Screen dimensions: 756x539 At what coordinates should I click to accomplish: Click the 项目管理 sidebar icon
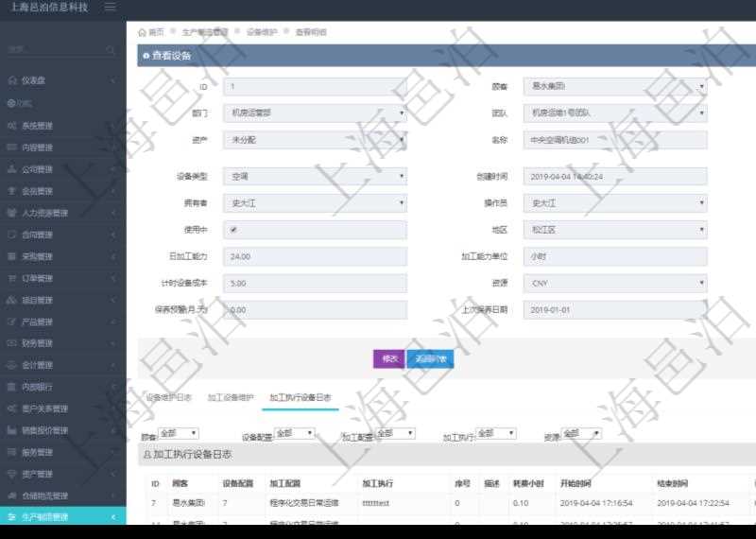[x=12, y=300]
